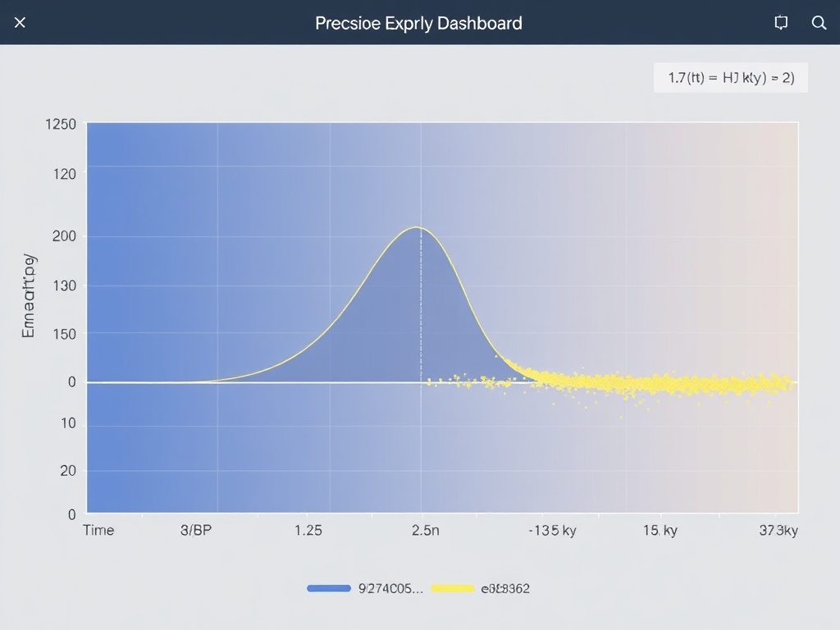The width and height of the screenshot is (840, 630).
Task: Click the '1.25' x-axis tick label
Action: click(308, 530)
